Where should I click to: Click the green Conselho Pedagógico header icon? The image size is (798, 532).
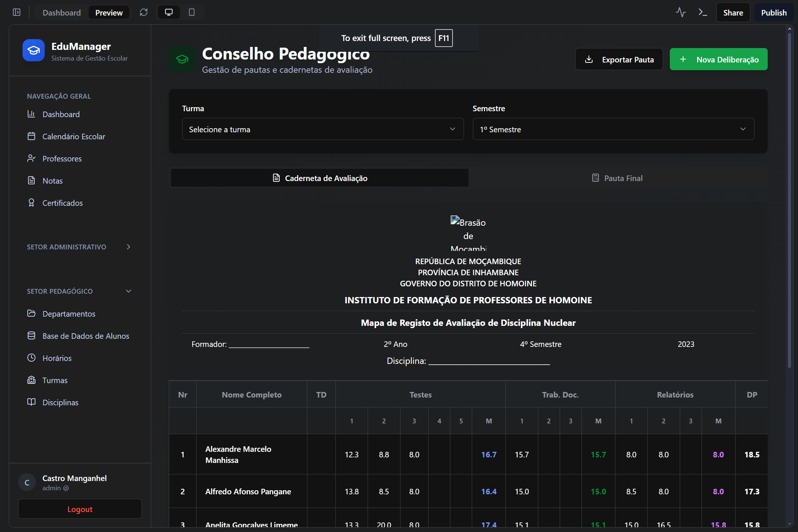click(182, 59)
